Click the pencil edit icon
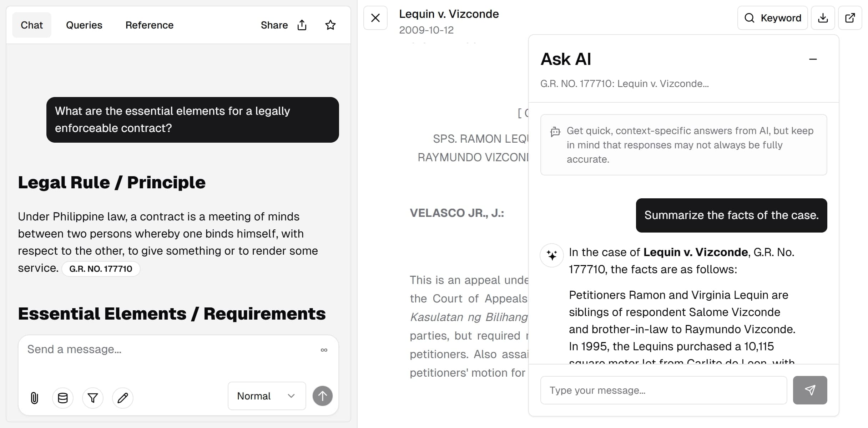This screenshot has height=428, width=868. click(123, 397)
